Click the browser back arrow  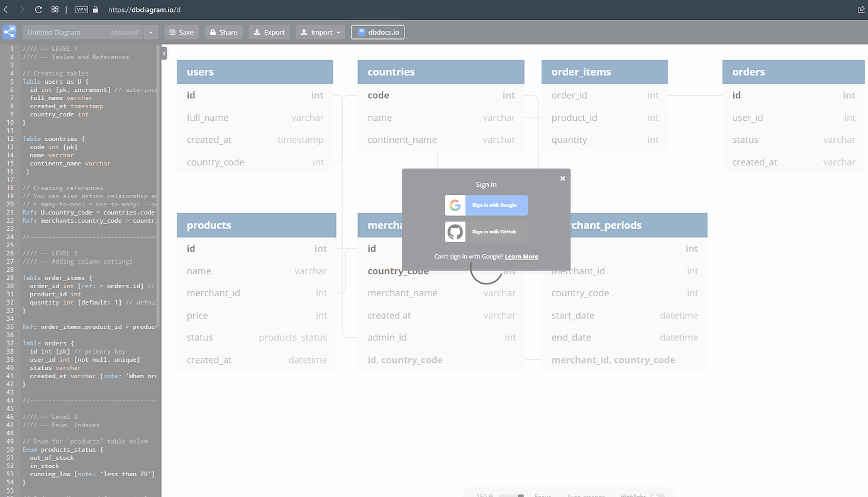tap(6, 9)
